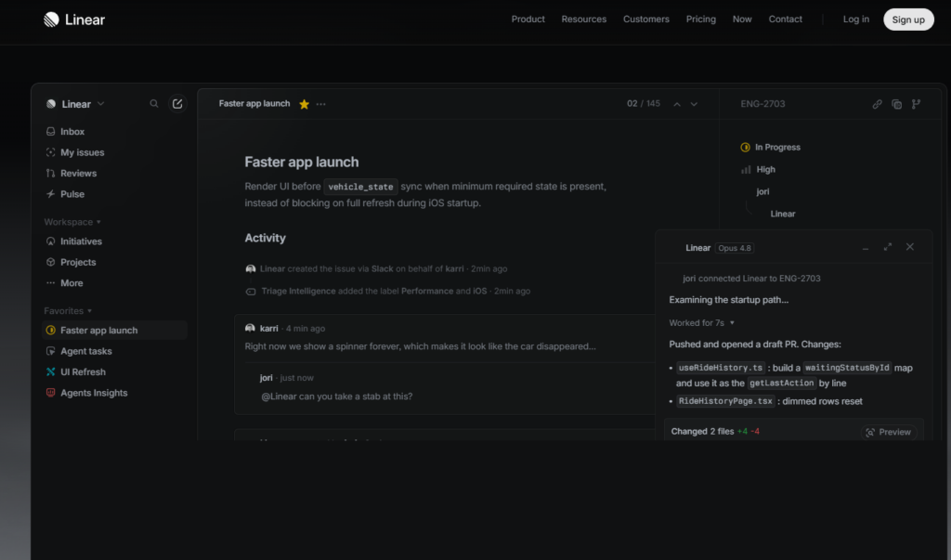The height and width of the screenshot is (560, 951).
Task: Change assignee jori in the properties panel
Action: point(762,191)
